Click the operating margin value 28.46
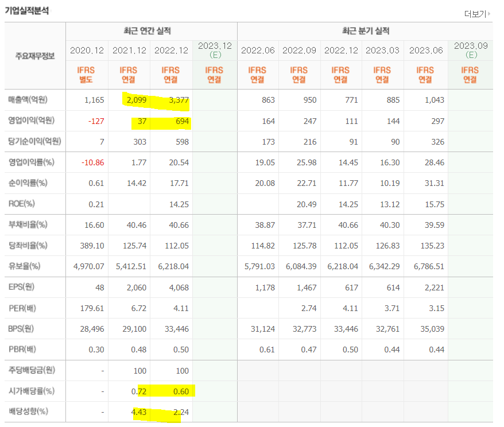The height and width of the screenshot is (427, 504). [x=435, y=162]
